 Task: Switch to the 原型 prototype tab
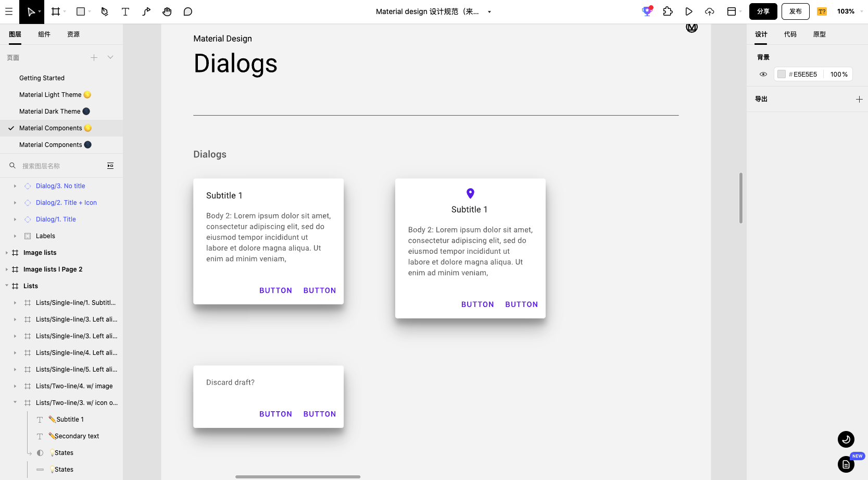point(820,34)
